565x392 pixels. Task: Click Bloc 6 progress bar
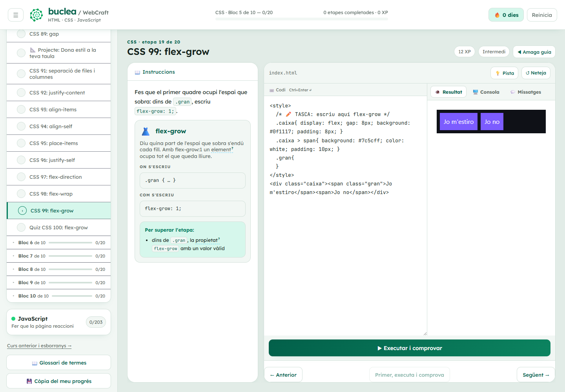pos(70,243)
